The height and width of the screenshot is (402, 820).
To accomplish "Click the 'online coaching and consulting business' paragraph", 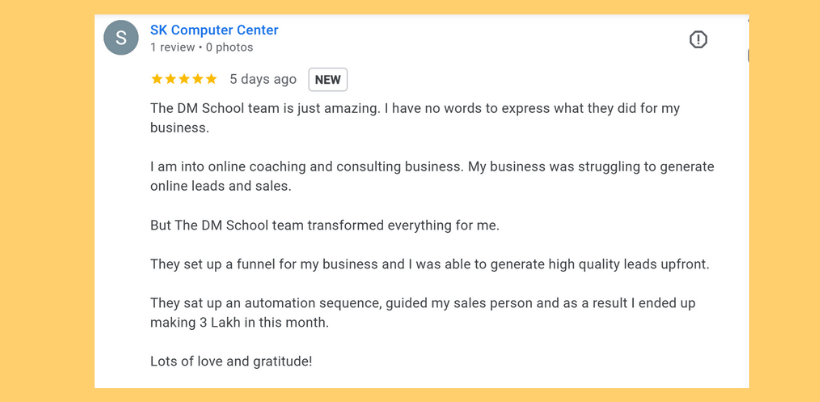I will coord(432,177).
